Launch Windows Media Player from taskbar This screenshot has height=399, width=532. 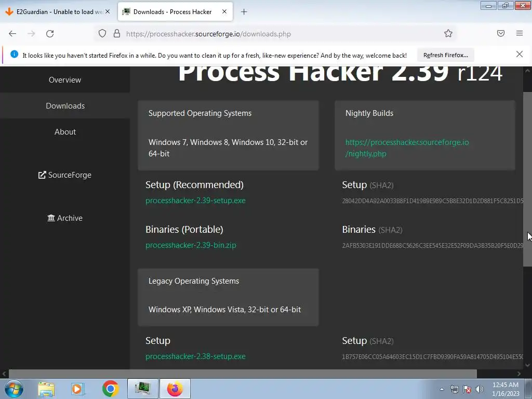[x=78, y=389]
